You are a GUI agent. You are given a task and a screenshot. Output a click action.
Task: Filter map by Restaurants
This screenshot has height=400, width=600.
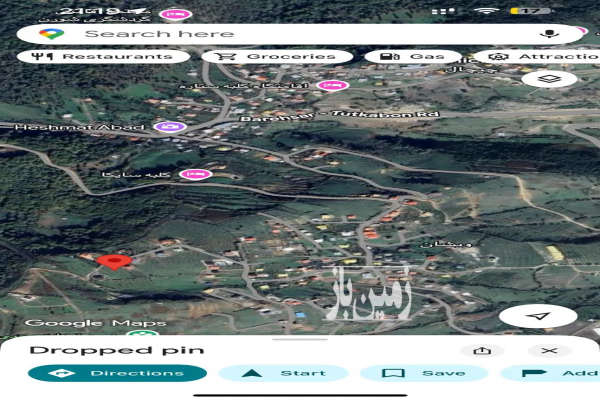click(x=103, y=57)
